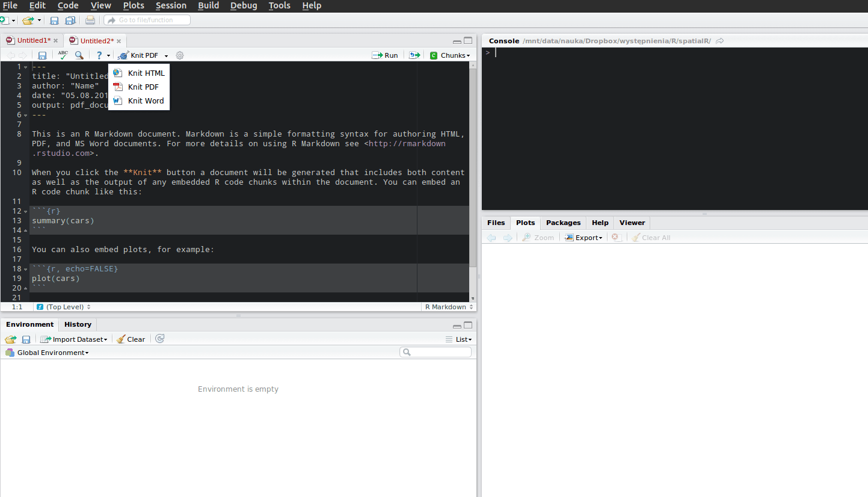Open the (Top Level) section navigator
Viewport: 868px width, 497px height.
tap(64, 307)
